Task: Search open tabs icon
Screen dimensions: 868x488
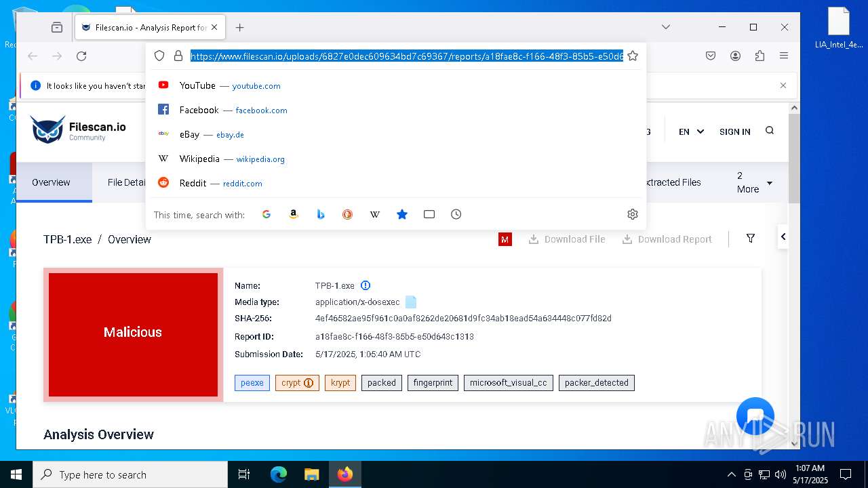Action: point(429,214)
